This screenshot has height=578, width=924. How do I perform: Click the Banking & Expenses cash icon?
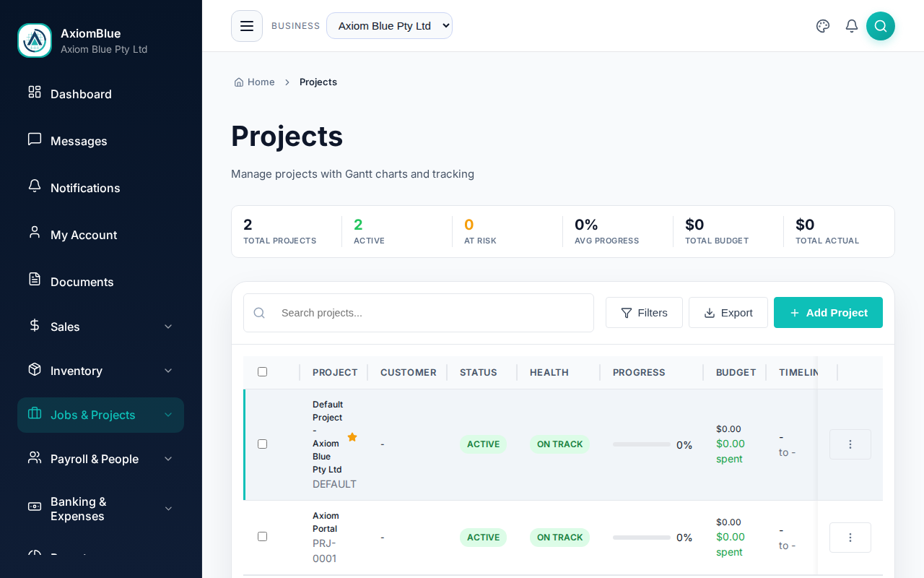[35, 506]
